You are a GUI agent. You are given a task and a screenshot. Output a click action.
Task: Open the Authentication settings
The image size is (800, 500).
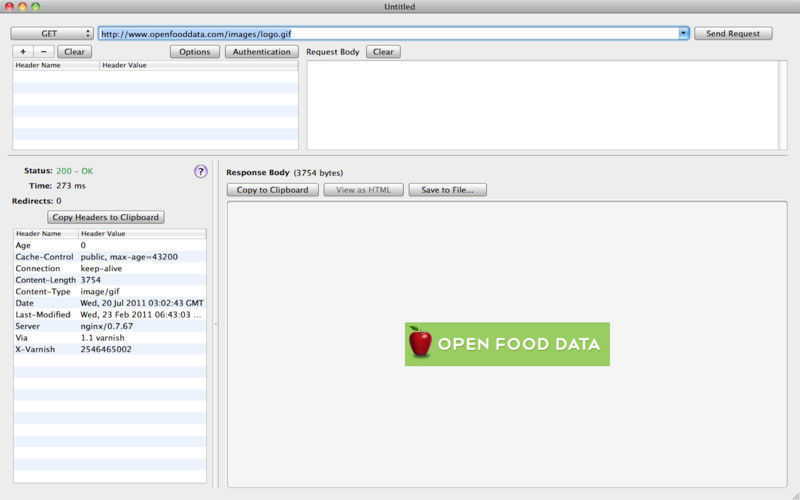coord(262,52)
